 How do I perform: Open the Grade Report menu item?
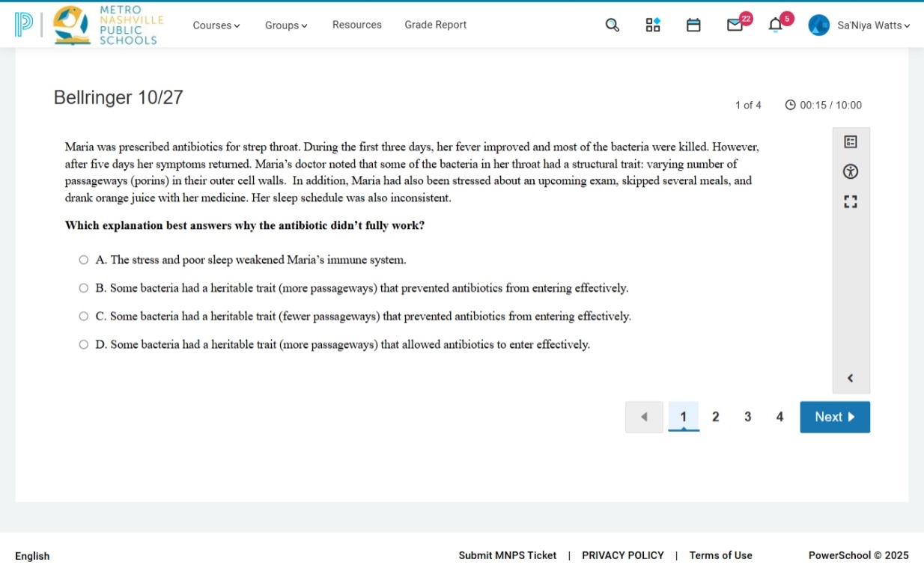pos(436,25)
